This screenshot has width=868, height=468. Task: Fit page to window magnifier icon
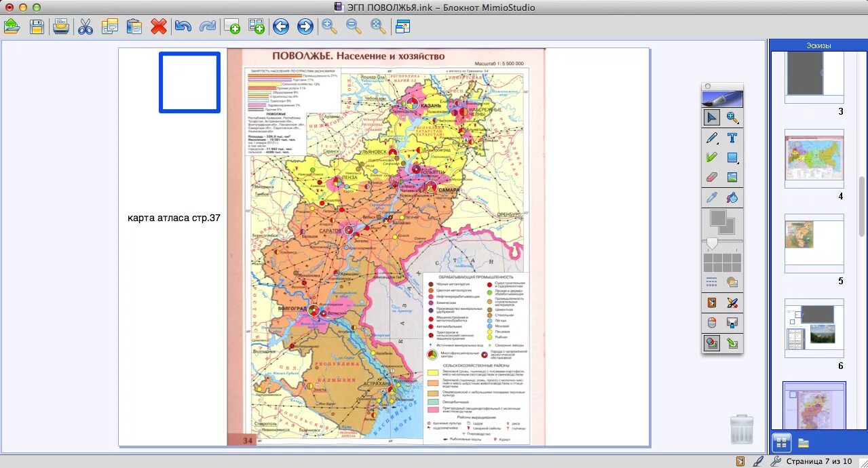click(x=379, y=26)
